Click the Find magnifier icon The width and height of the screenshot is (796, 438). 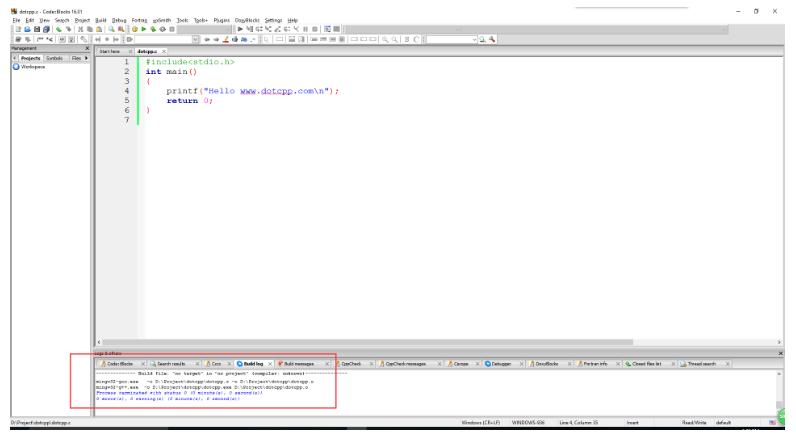coord(110,30)
